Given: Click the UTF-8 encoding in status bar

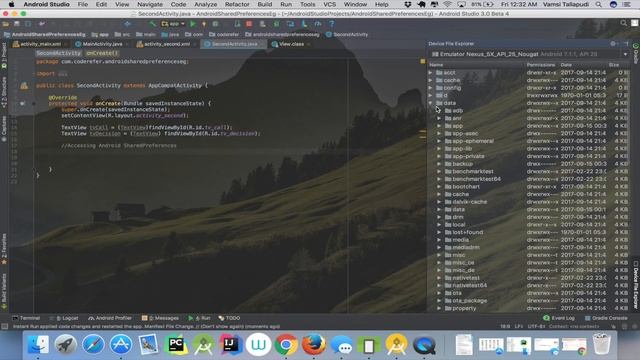Looking at the screenshot, I should click(536, 327).
